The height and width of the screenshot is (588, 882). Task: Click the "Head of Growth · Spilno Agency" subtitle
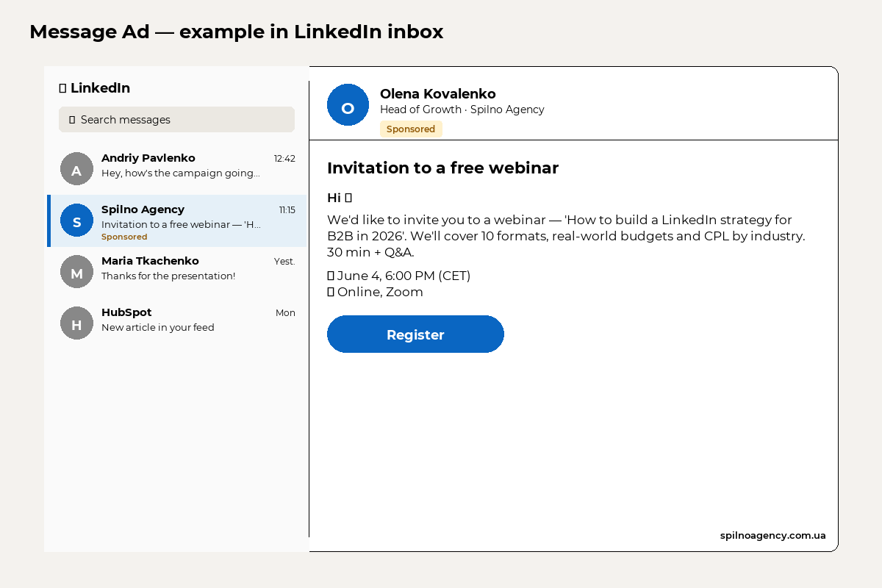click(462, 110)
